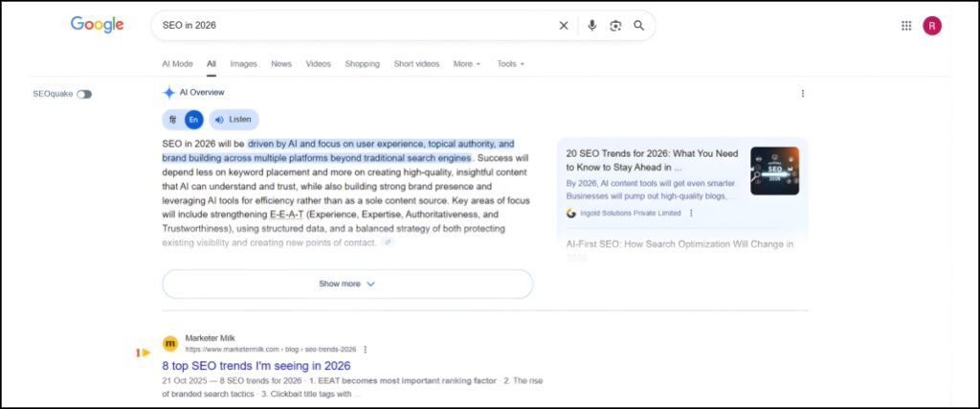Open Google Lens image search icon
This screenshot has width=980, height=409.
tap(615, 26)
